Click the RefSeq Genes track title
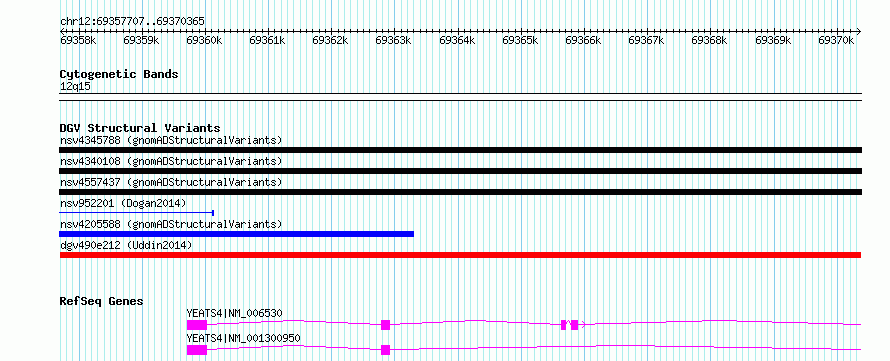The image size is (890, 361). pos(101,301)
